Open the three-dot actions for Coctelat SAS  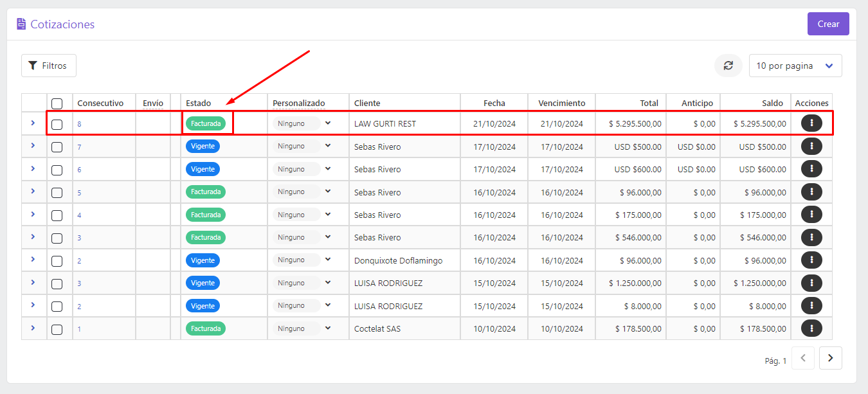[811, 328]
